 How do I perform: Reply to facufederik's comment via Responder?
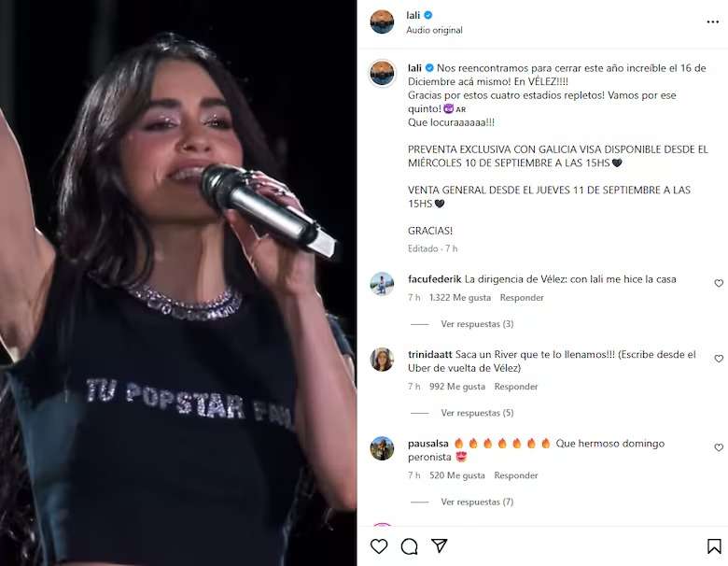point(522,297)
